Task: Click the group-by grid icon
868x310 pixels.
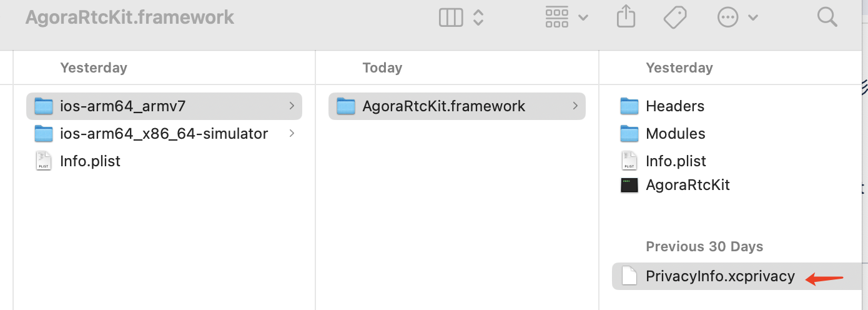Action: tap(557, 17)
